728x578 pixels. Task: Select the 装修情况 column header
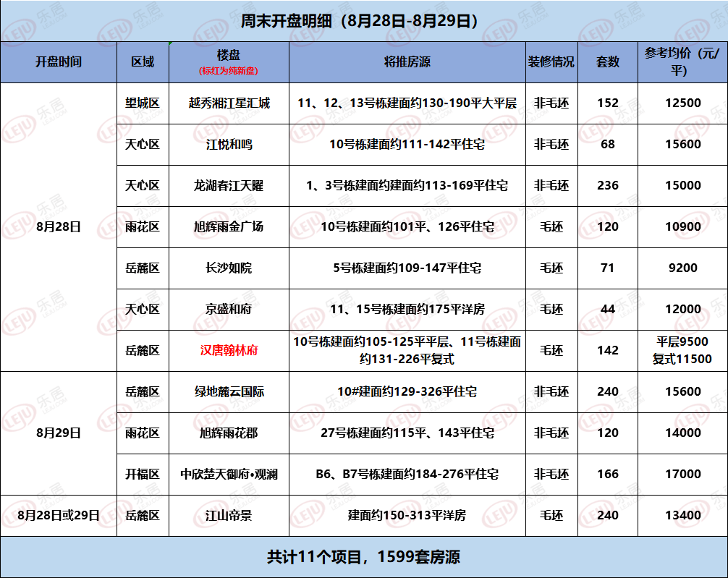click(551, 61)
